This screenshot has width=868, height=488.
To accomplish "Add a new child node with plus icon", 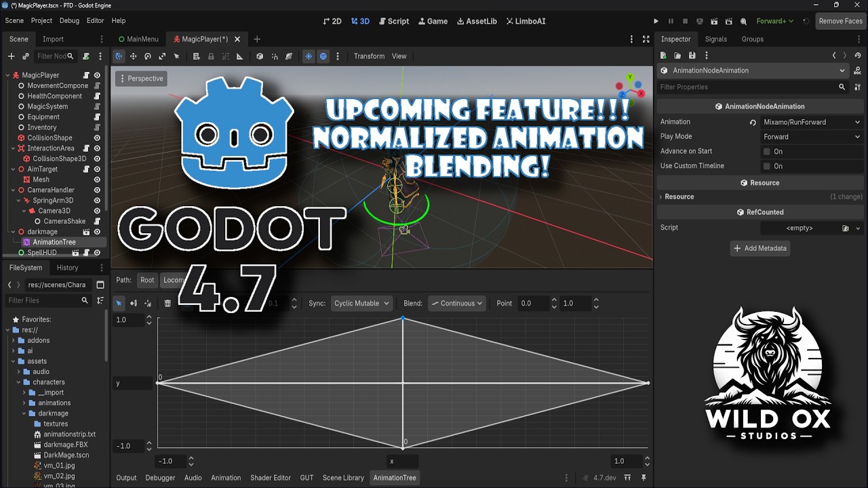I will (11, 56).
